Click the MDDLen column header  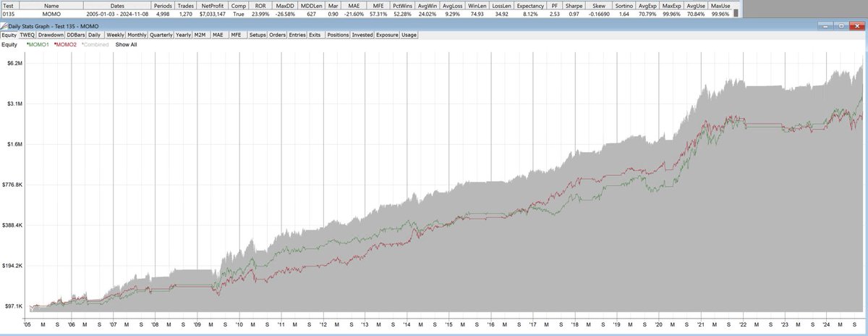(312, 6)
